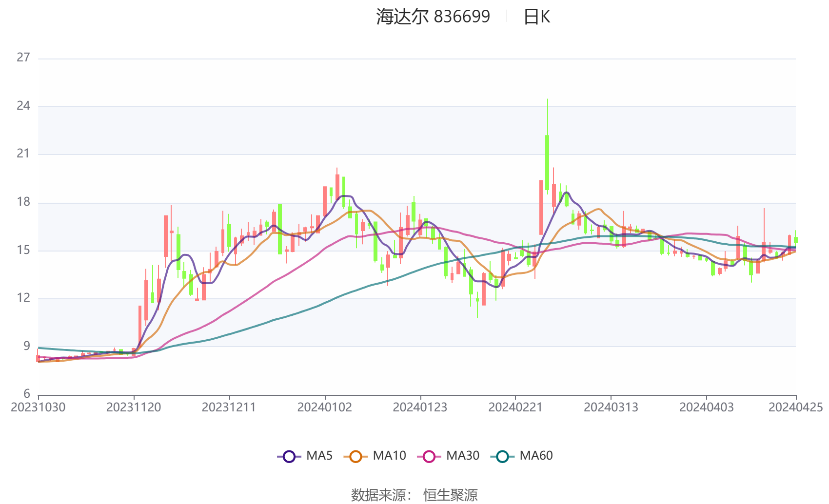Click the 20240403 x-axis date label
The height and width of the screenshot is (504, 829).
click(x=707, y=407)
